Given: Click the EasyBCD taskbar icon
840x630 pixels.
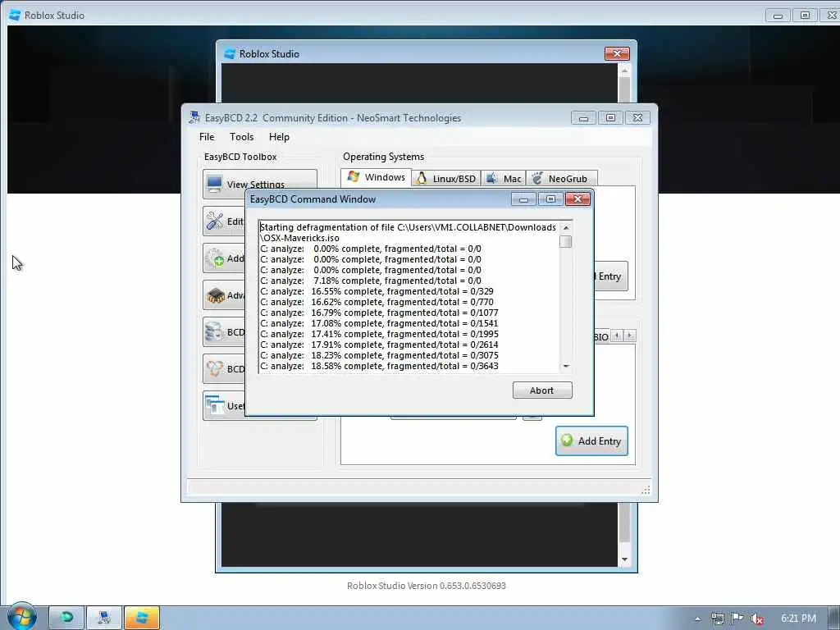Looking at the screenshot, I should pos(104,618).
